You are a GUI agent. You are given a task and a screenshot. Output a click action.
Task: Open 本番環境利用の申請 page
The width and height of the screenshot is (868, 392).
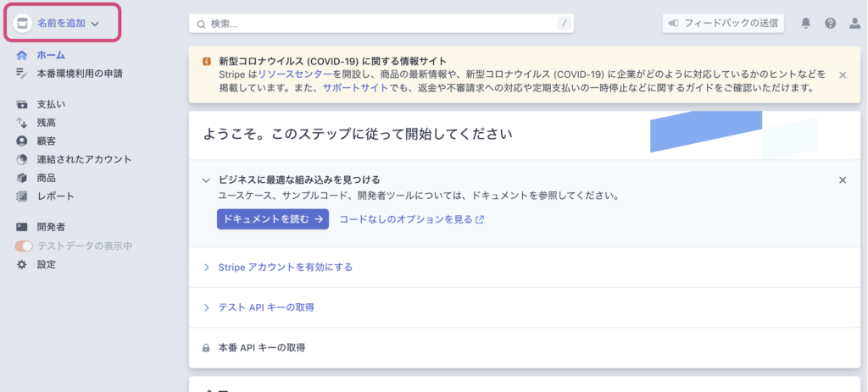pos(80,73)
